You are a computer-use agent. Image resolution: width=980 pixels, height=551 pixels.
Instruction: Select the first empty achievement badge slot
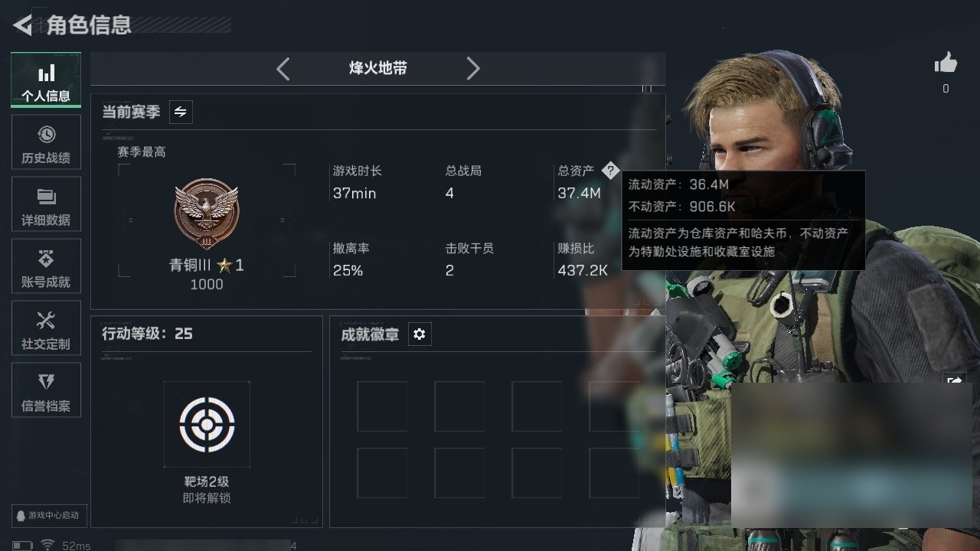[x=382, y=406]
